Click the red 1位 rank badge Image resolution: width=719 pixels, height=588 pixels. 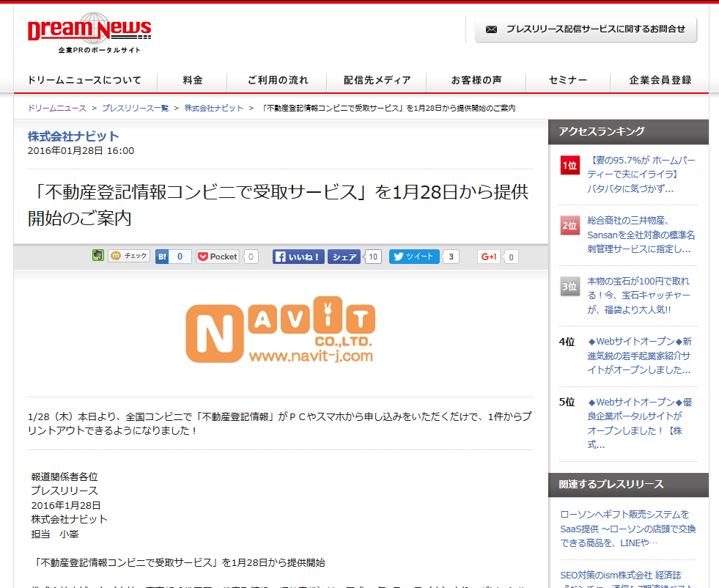(x=570, y=166)
